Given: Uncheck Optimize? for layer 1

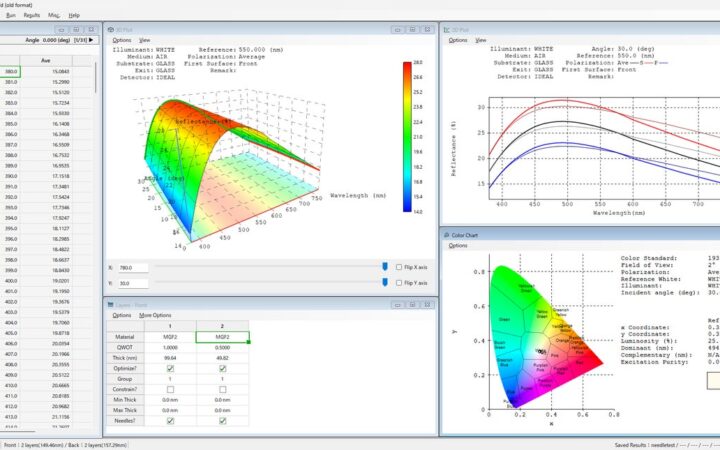Looking at the screenshot, I should pyautogui.click(x=170, y=368).
